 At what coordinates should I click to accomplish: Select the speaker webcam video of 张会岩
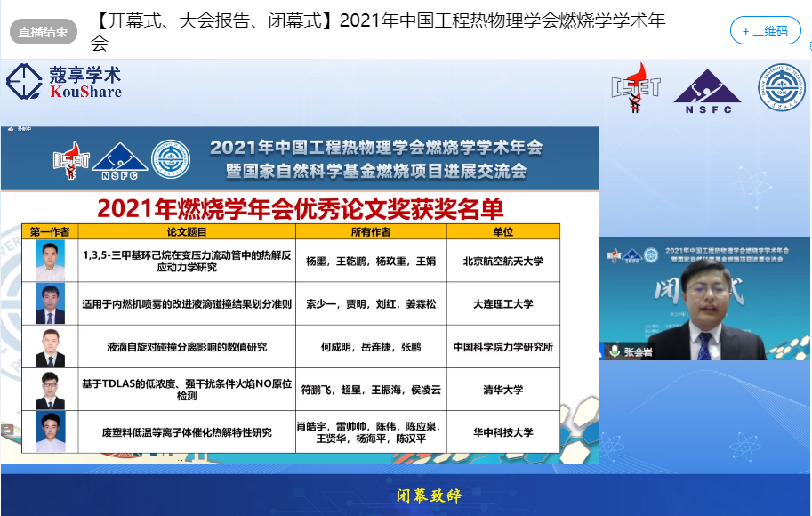tap(704, 299)
